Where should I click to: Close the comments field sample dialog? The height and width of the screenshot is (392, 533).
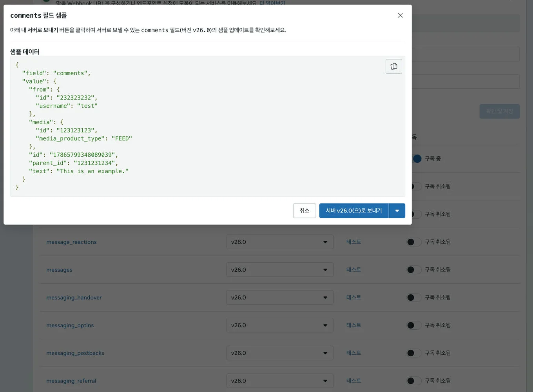pos(400,15)
